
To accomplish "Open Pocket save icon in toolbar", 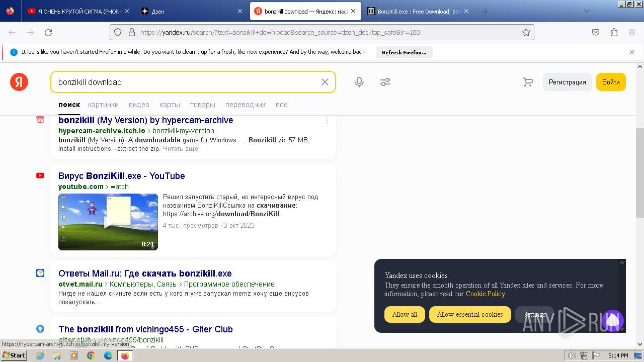I will (596, 32).
